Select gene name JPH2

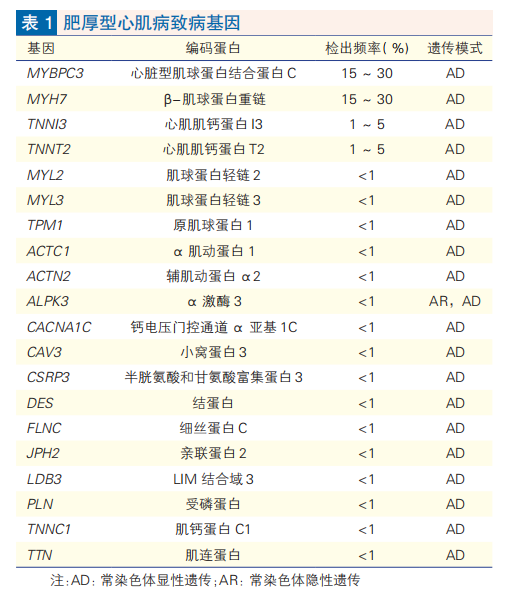(43, 453)
